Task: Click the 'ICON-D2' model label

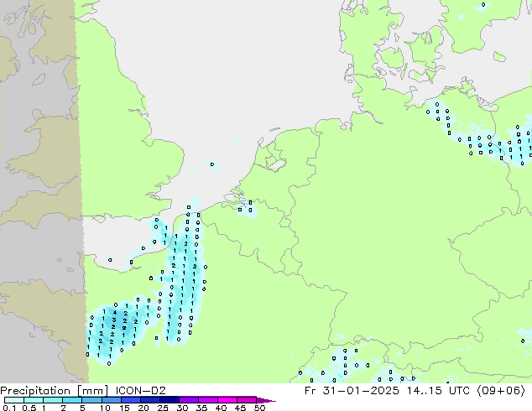Action: click(140, 390)
